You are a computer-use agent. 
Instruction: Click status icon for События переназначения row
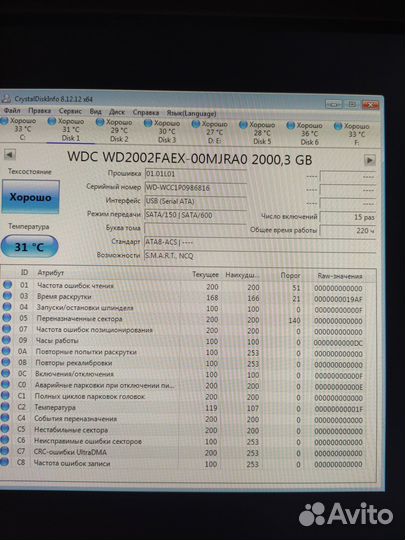point(5,417)
